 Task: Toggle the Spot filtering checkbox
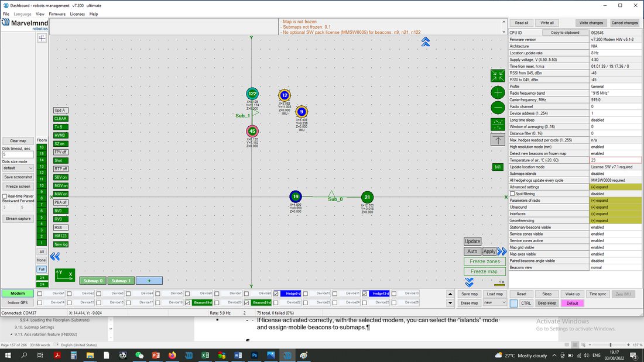pyautogui.click(x=512, y=194)
